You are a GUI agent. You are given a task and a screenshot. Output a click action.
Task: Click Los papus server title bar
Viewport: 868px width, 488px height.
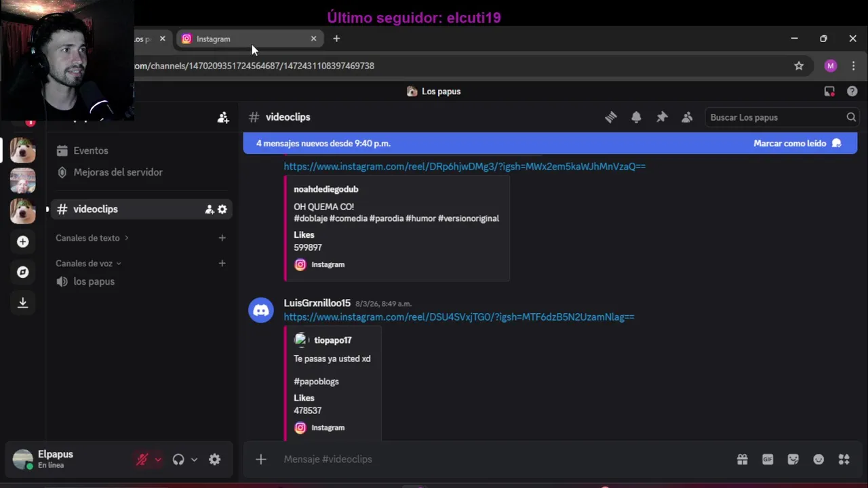point(434,91)
